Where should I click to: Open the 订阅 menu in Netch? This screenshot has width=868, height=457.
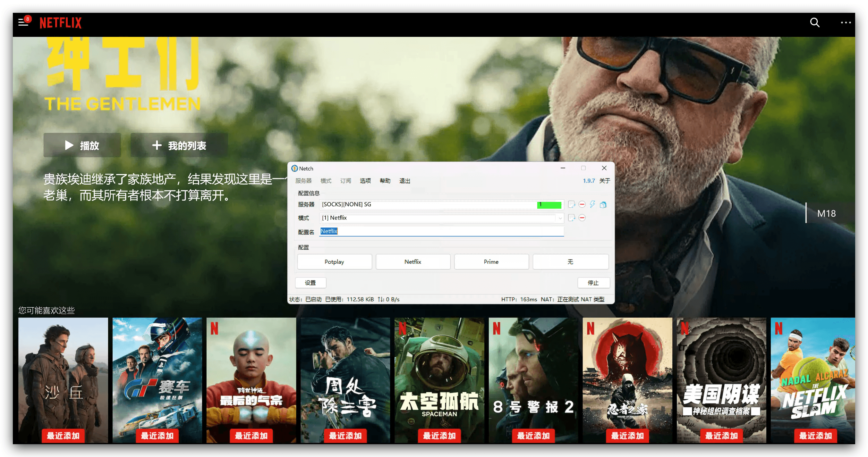345,181
